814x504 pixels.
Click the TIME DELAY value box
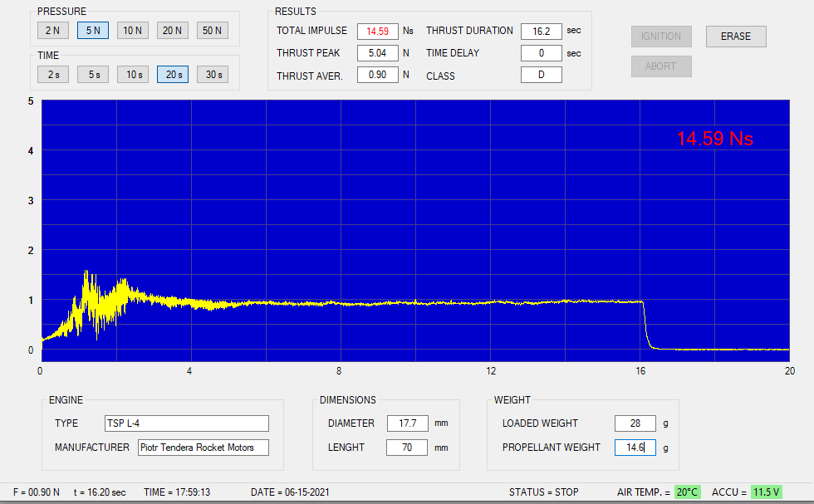(x=542, y=53)
